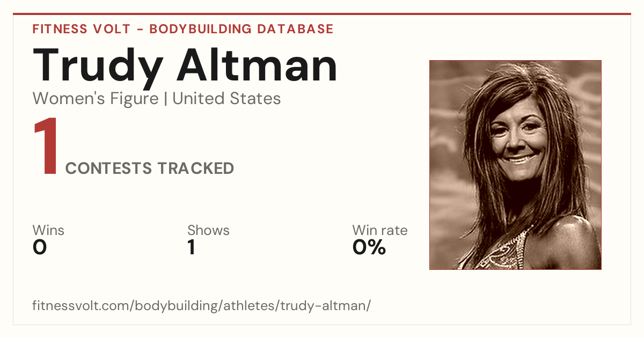The image size is (644, 338).
Task: Click the dash between Volt and Bodybuilding
Action: tap(139, 29)
